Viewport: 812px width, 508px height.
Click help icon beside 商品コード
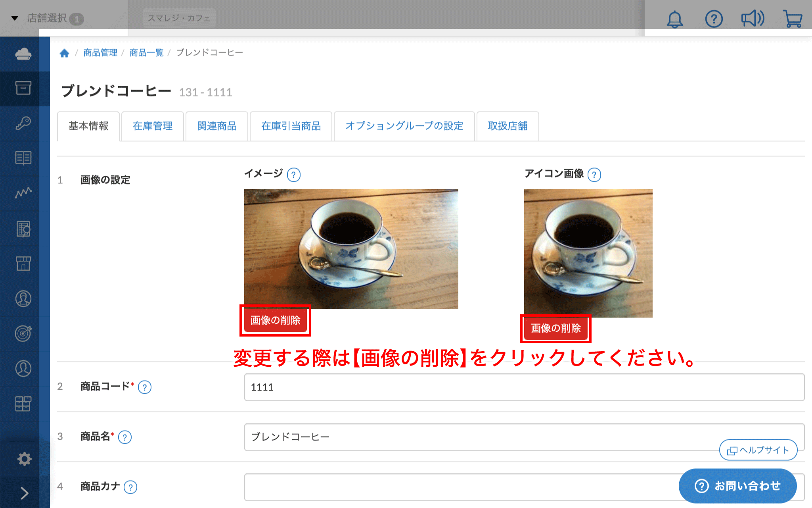pyautogui.click(x=145, y=387)
